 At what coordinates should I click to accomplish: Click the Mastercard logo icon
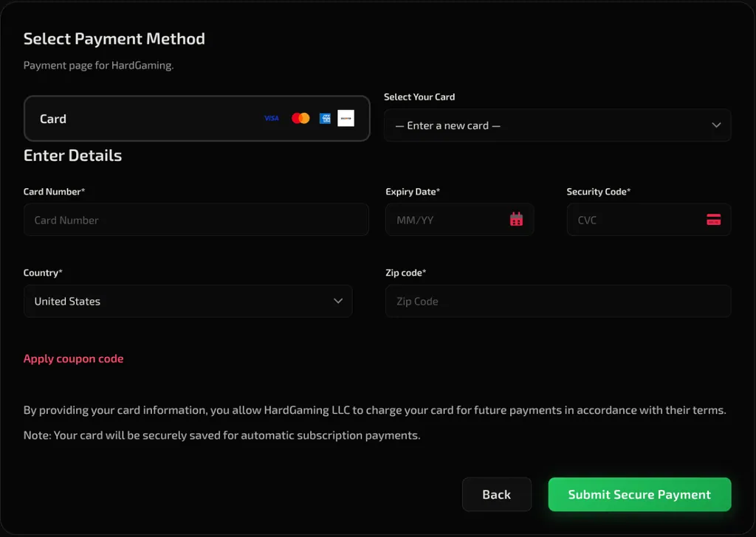click(300, 118)
